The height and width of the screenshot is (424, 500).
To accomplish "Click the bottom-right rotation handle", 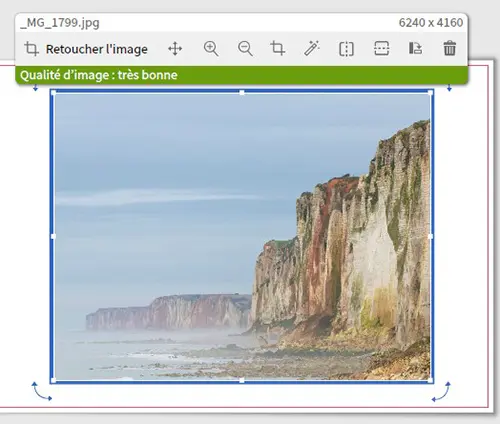I will click(441, 392).
